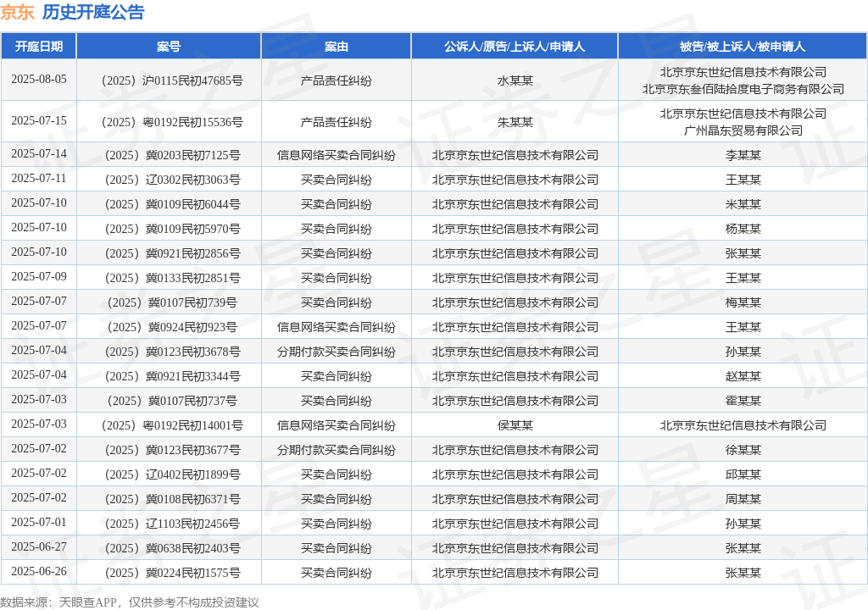Viewport: 868px width, 610px height.
Task: Click defendant 霍某某
Action: (x=743, y=402)
